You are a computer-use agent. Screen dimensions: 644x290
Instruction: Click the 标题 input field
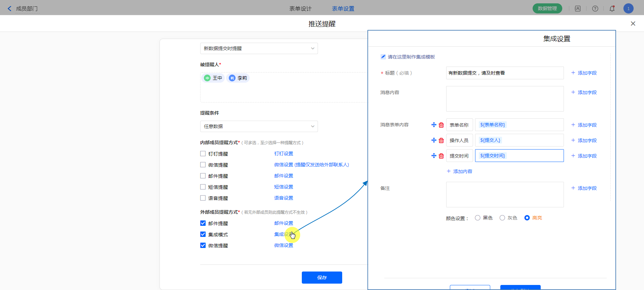click(504, 73)
